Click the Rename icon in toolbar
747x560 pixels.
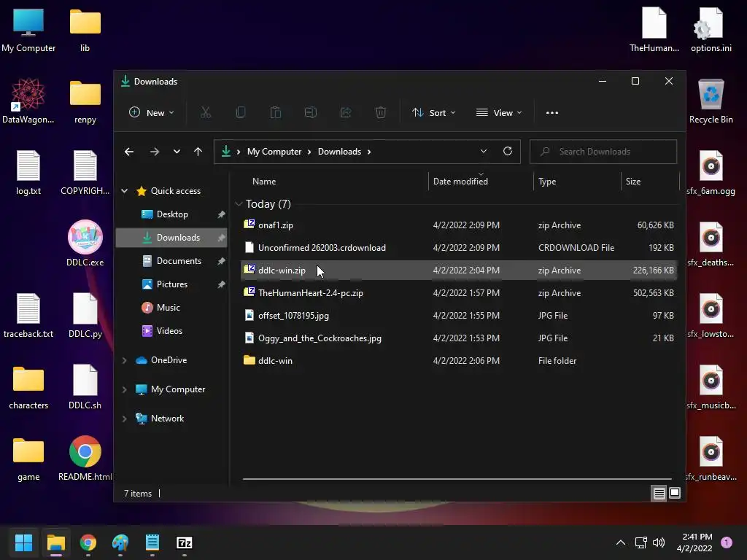311,112
